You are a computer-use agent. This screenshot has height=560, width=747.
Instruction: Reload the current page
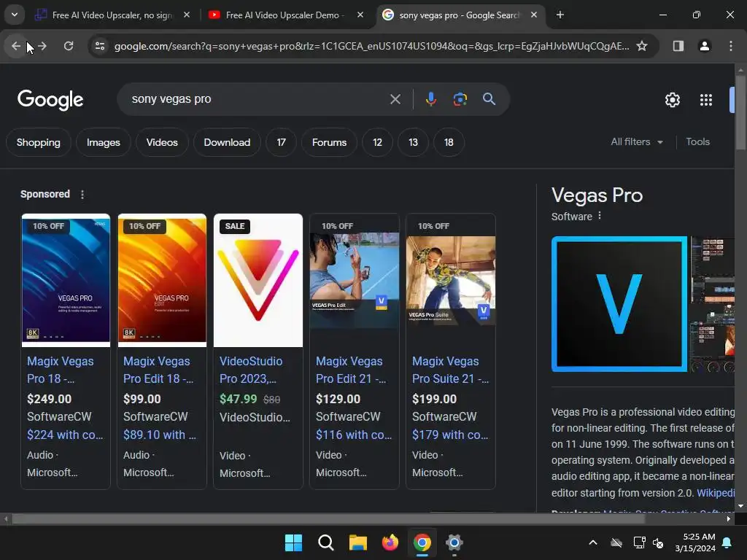[x=69, y=46]
